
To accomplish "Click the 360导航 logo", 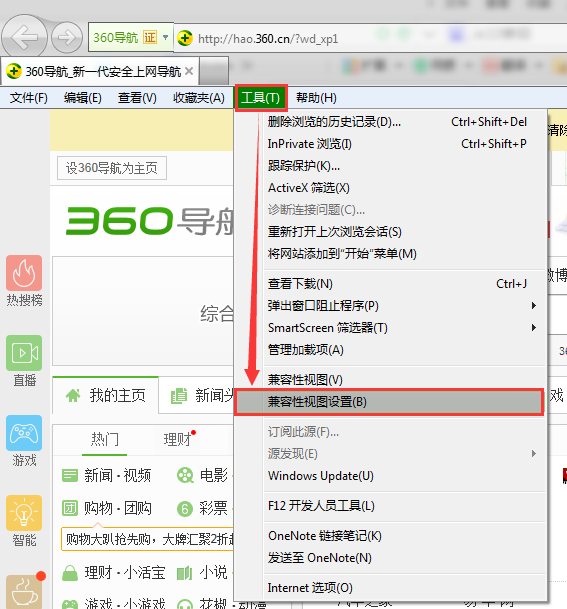I will pyautogui.click(x=150, y=221).
